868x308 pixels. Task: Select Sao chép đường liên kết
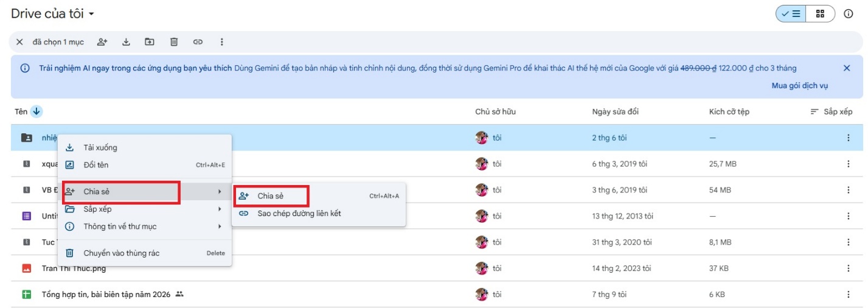coord(319,214)
